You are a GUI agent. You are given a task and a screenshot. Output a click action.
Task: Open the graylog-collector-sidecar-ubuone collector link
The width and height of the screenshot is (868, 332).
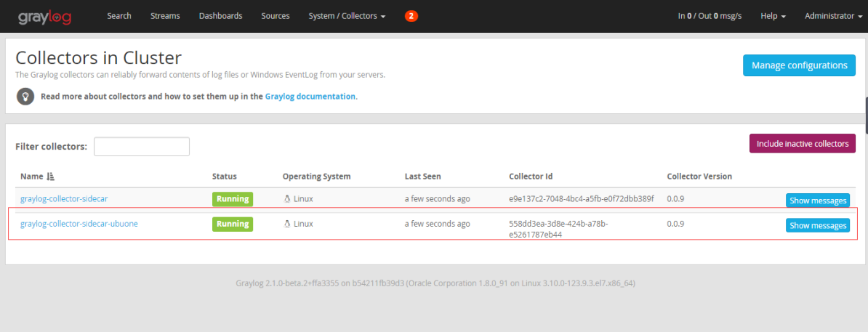[79, 224]
